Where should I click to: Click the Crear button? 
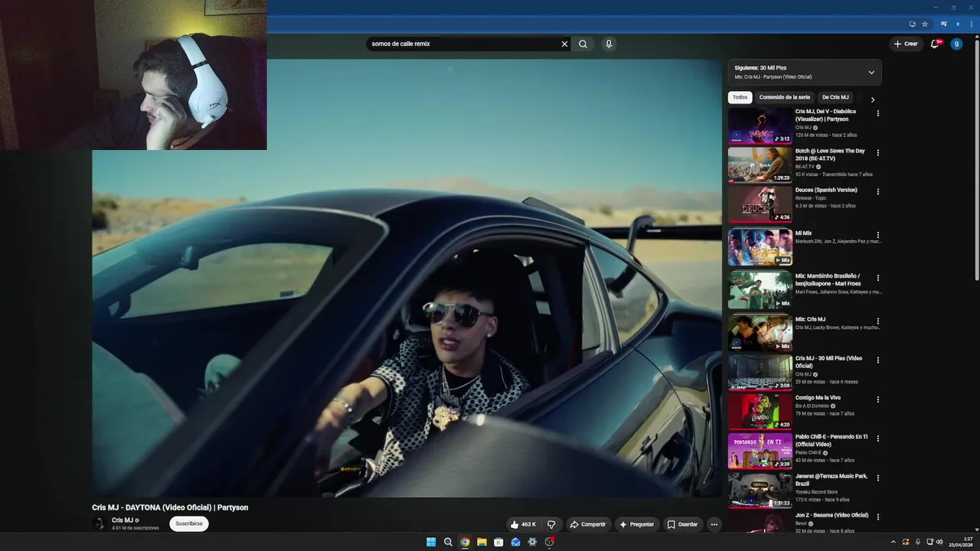[x=906, y=44]
